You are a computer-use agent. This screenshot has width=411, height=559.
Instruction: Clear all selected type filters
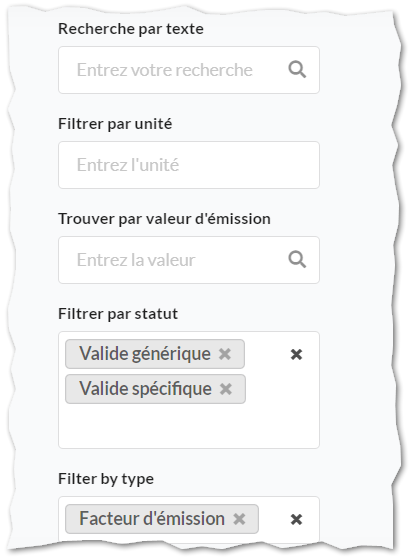296,519
